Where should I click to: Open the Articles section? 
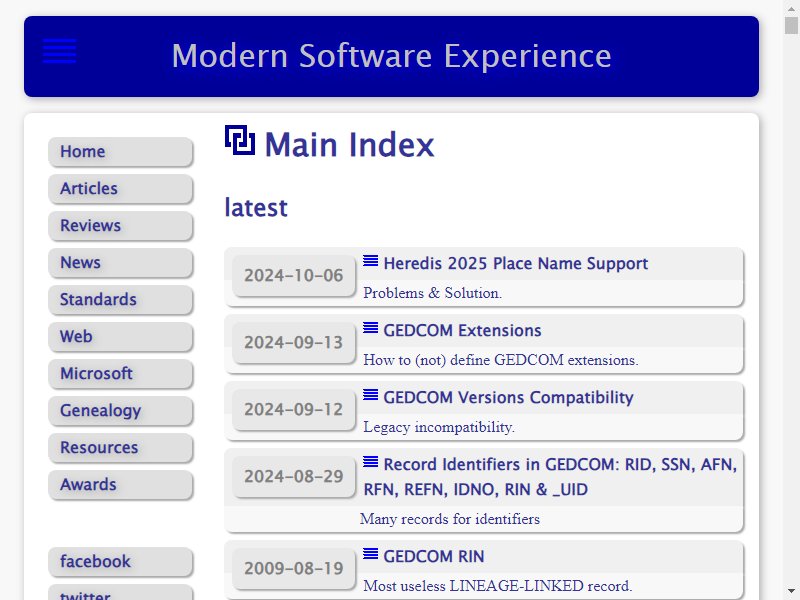click(121, 189)
